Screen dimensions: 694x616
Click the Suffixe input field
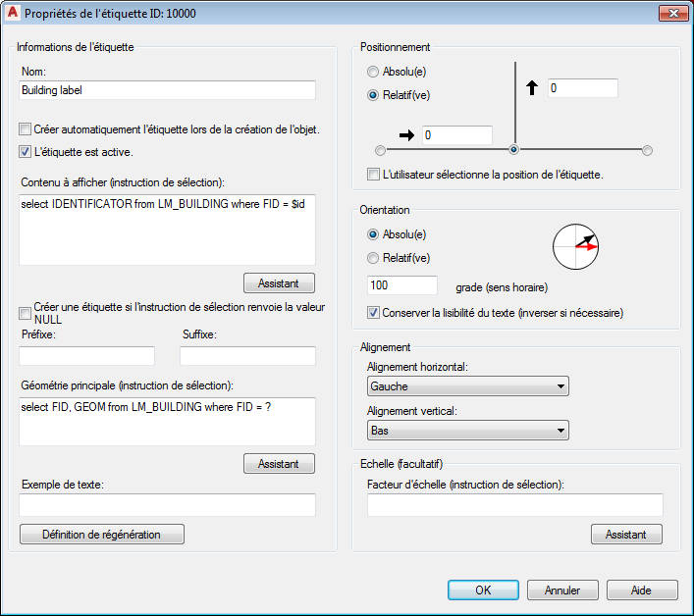coord(247,356)
